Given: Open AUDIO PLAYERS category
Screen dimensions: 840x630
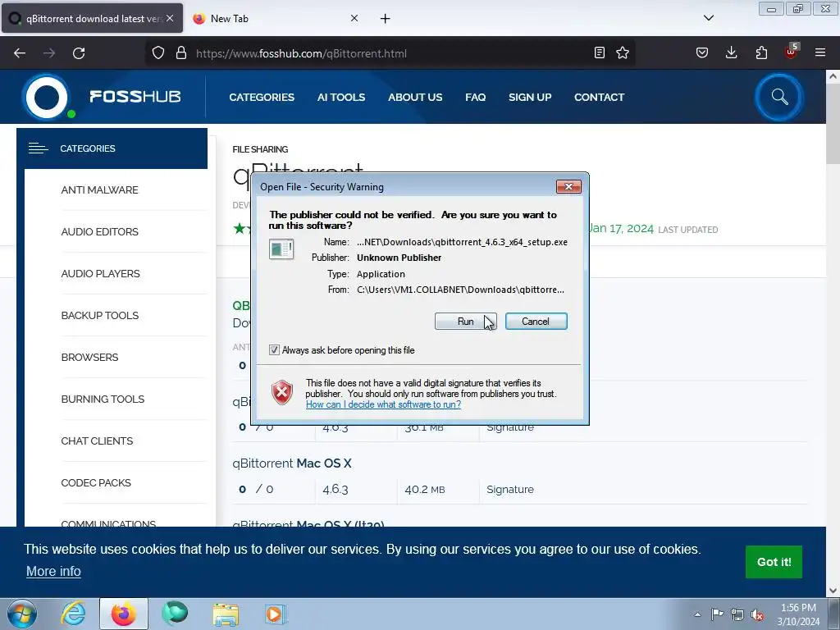Looking at the screenshot, I should (x=100, y=274).
